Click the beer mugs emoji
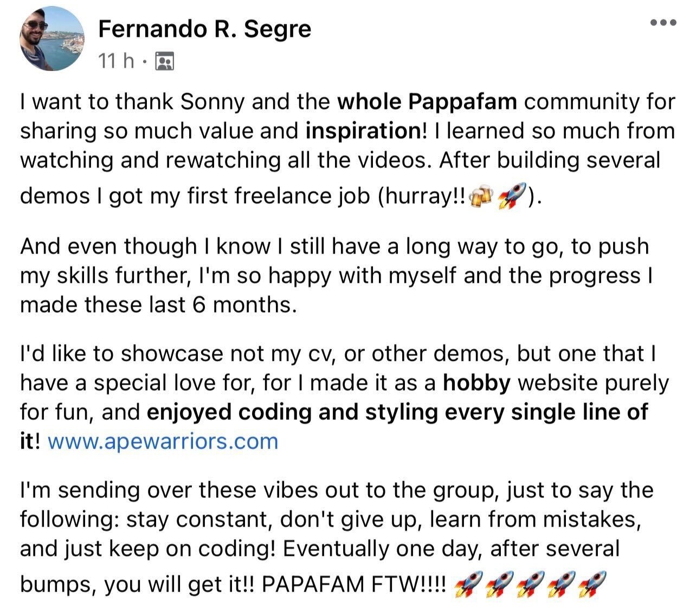The width and height of the screenshot is (696, 616). coord(480,198)
